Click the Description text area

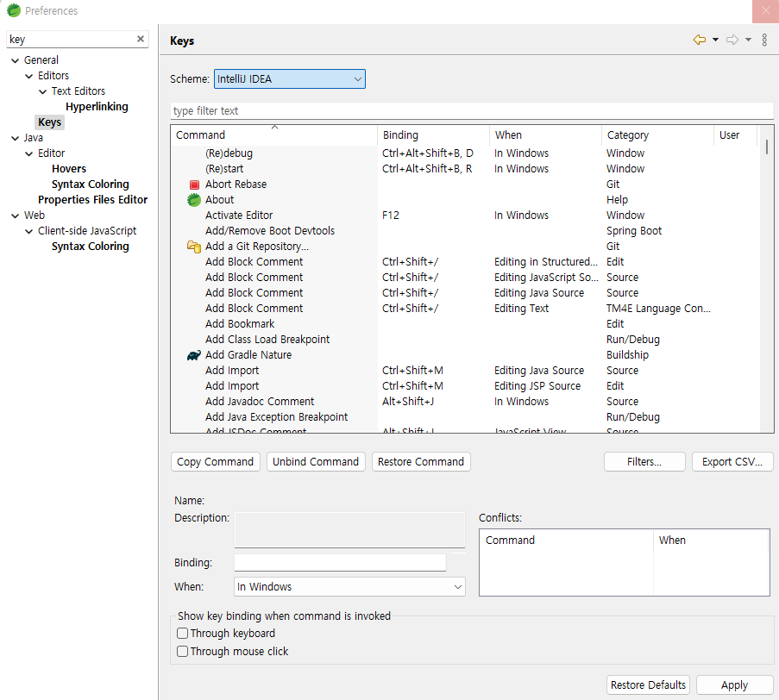pyautogui.click(x=349, y=529)
